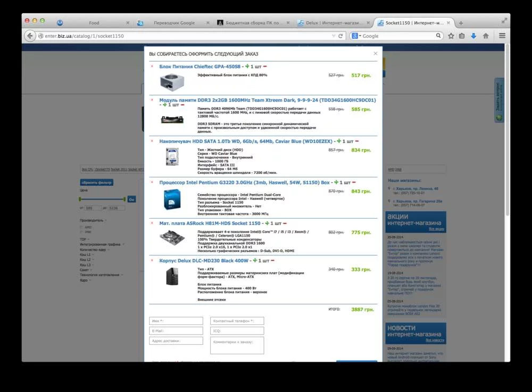
Task: Decrease quantity of Блок Питания Chieftec GPA-450S8
Action: (x=265, y=66)
